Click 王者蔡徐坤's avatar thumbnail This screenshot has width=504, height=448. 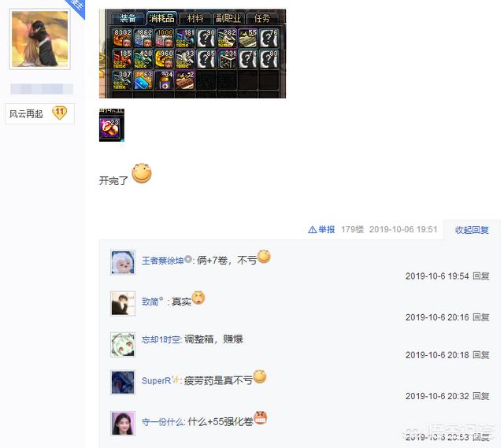123,262
